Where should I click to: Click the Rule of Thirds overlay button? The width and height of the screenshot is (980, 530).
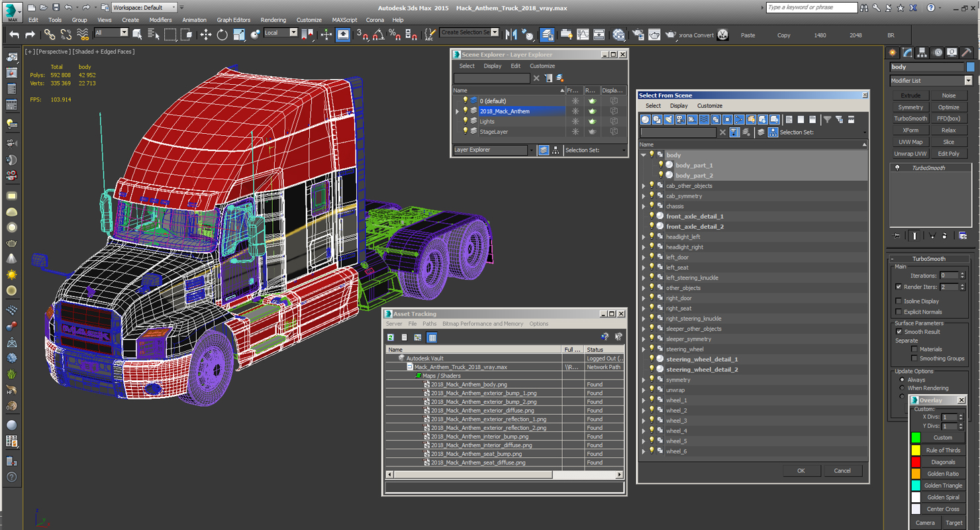[943, 450]
